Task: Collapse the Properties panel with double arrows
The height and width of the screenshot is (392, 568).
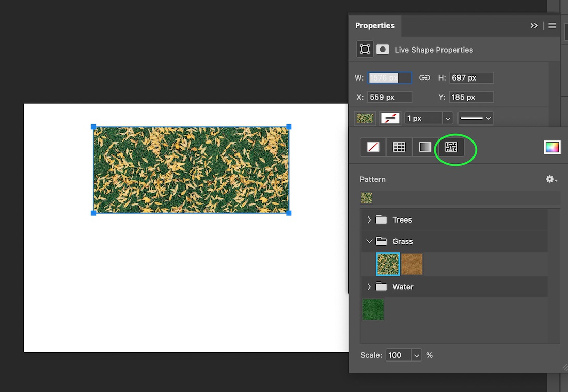Action: [533, 26]
